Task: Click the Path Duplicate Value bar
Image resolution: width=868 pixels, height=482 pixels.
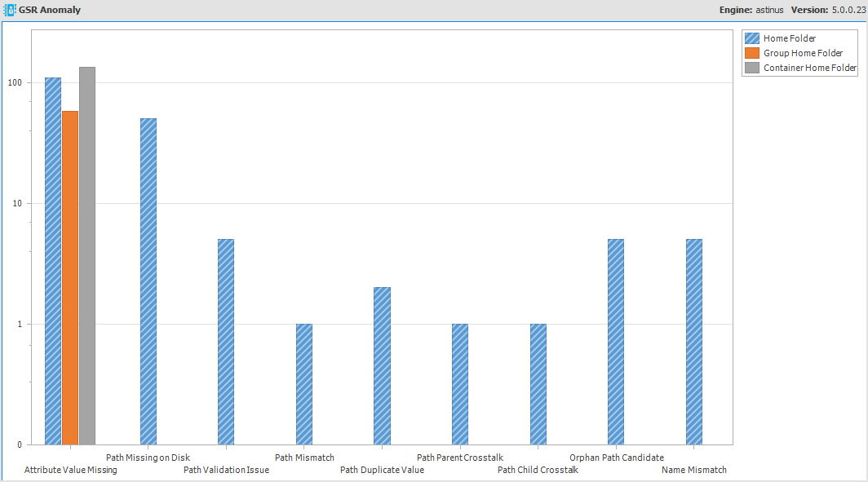Action: pos(382,366)
